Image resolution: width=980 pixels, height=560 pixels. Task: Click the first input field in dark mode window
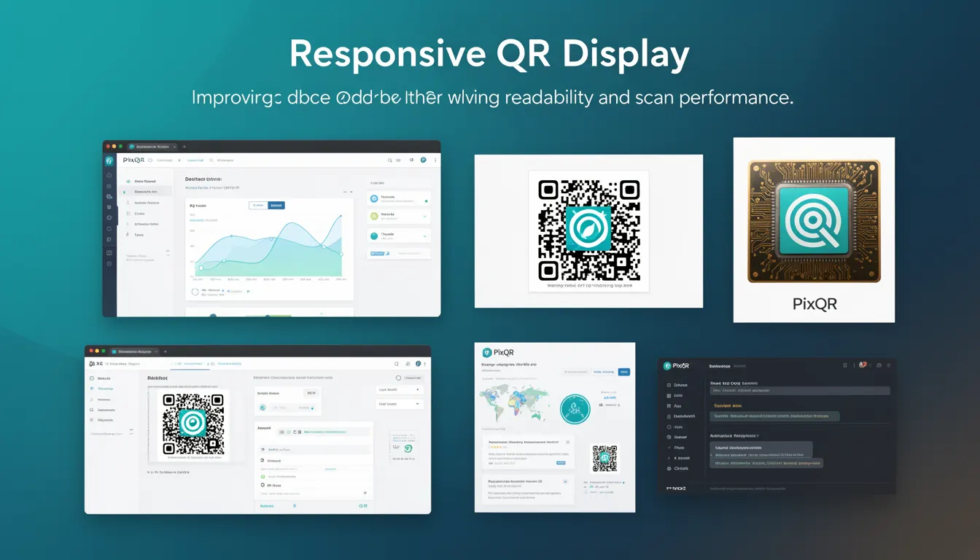[x=800, y=391]
